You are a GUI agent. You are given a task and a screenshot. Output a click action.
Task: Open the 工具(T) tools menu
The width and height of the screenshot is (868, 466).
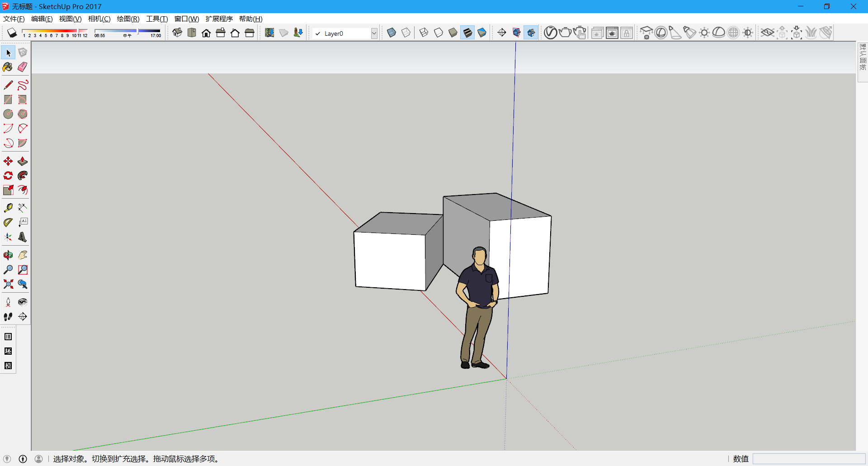(x=156, y=19)
